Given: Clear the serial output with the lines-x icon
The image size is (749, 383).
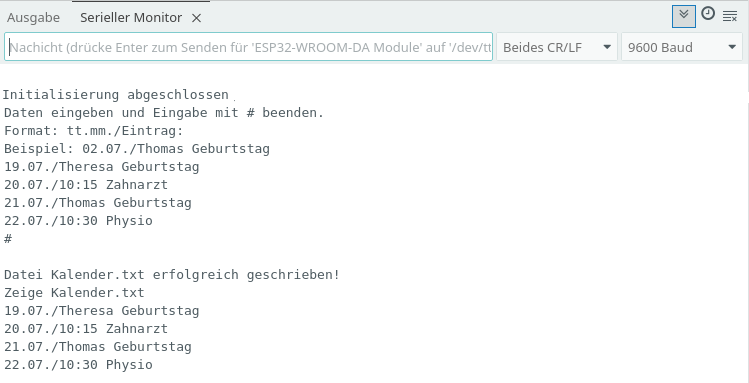Looking at the screenshot, I should 730,16.
